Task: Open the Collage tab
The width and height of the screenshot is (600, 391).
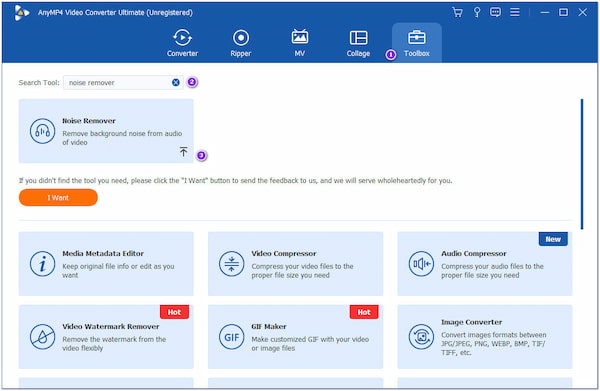Action: tap(359, 42)
